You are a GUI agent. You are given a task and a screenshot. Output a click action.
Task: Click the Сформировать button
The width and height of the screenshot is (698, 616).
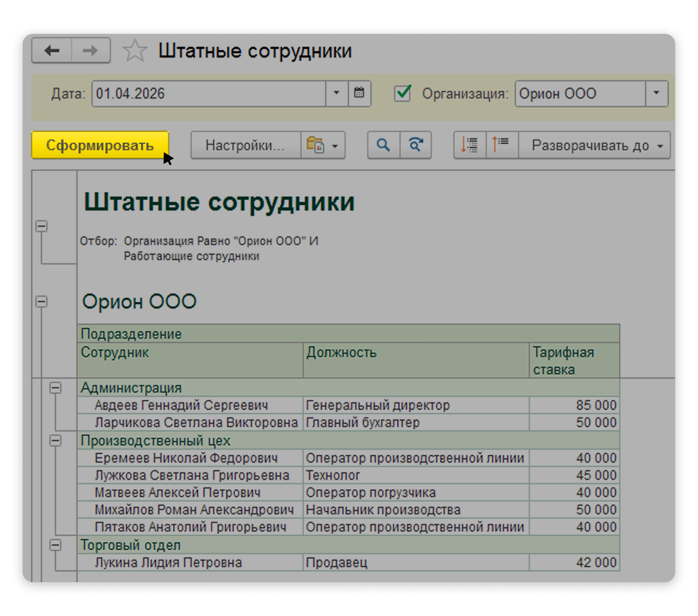100,145
